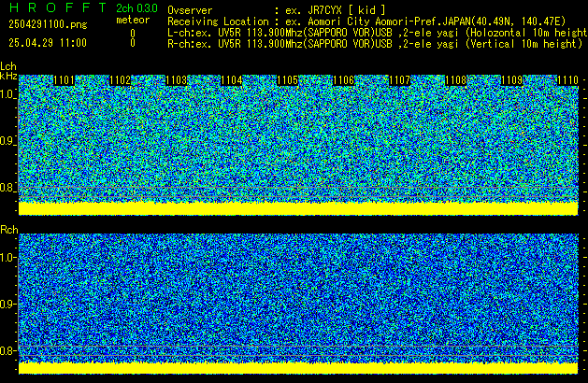Click the 1102 time marker

(x=120, y=80)
